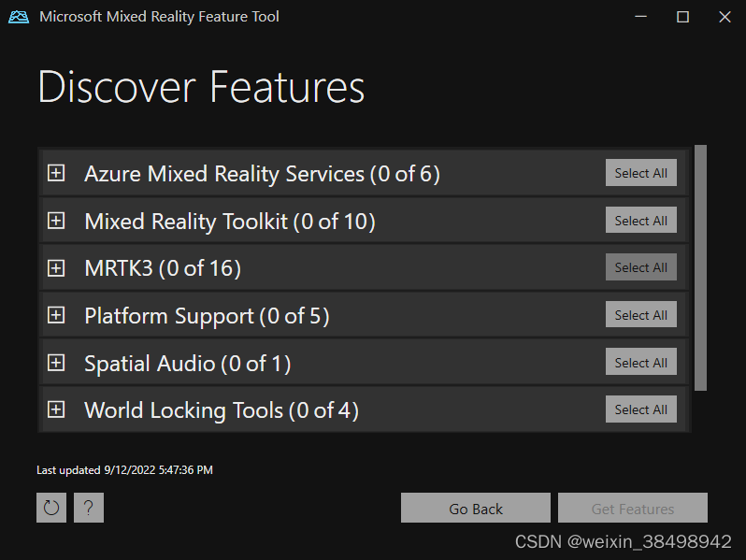Click the refresh feature catalog icon

point(51,508)
